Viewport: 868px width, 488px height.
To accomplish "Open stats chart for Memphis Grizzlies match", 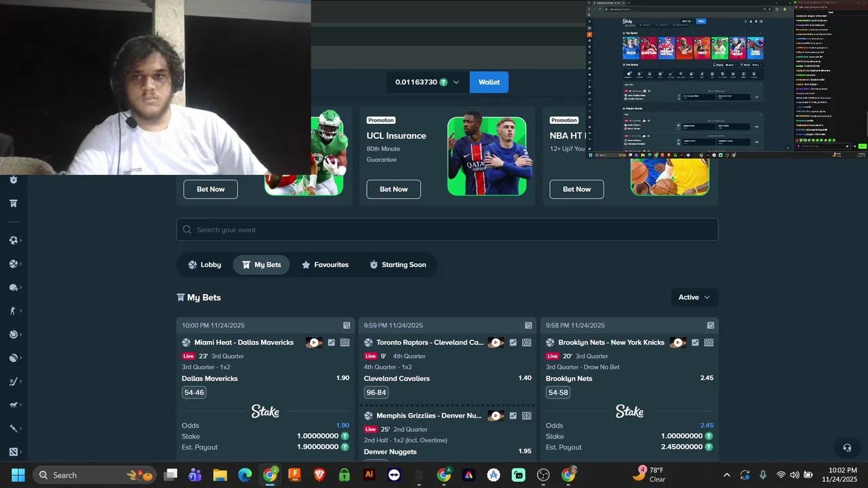I will tap(513, 416).
